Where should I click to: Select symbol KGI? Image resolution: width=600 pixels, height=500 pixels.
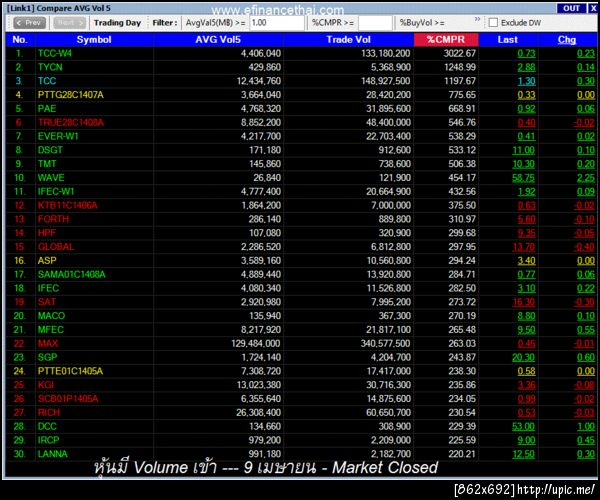(x=46, y=385)
